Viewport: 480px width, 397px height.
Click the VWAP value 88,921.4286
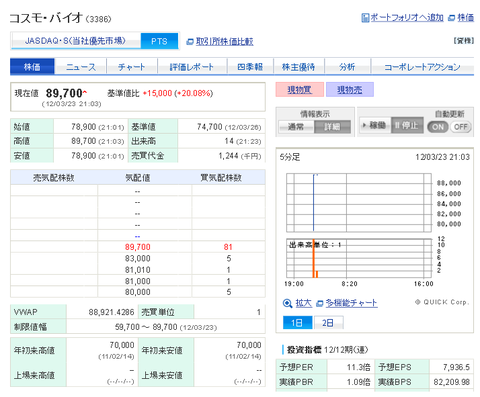click(111, 312)
